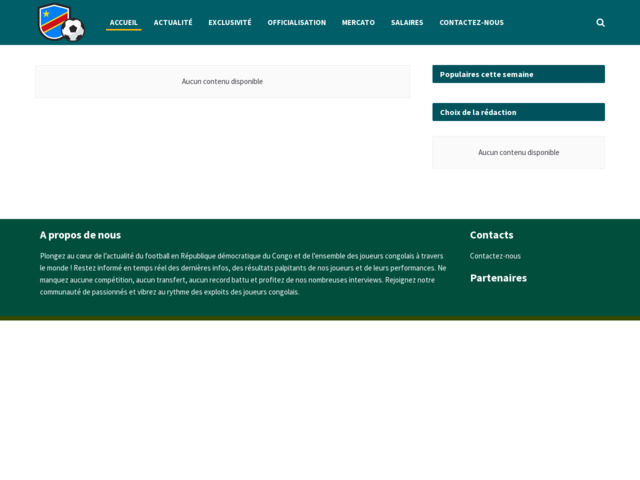This screenshot has width=640, height=480.
Task: Select Salaires in the top navigation
Action: click(x=407, y=22)
